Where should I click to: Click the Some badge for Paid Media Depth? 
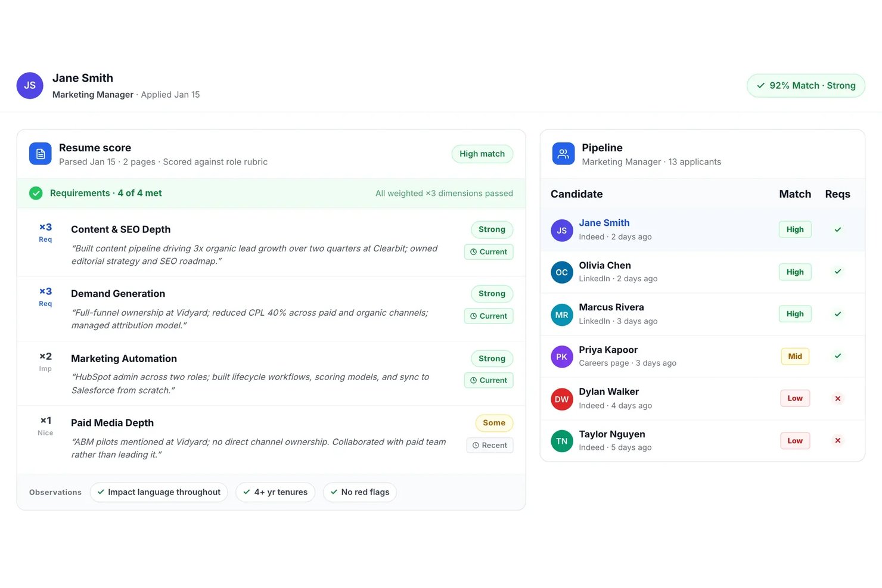(x=494, y=423)
